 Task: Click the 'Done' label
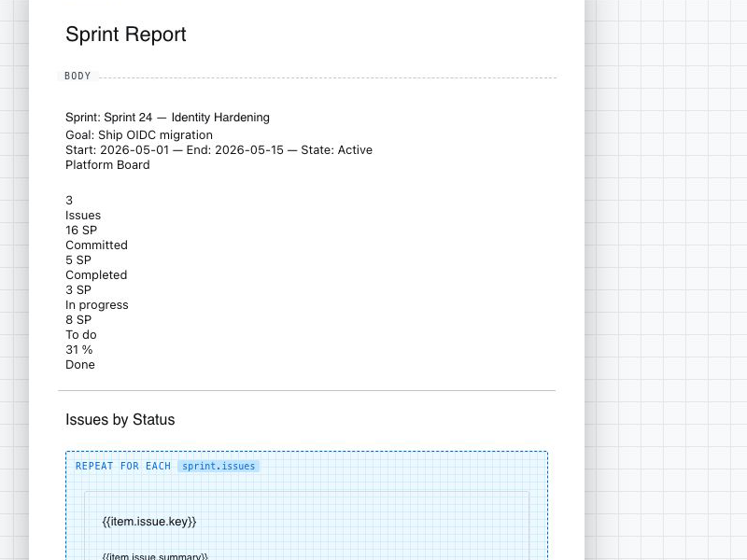[80, 365]
